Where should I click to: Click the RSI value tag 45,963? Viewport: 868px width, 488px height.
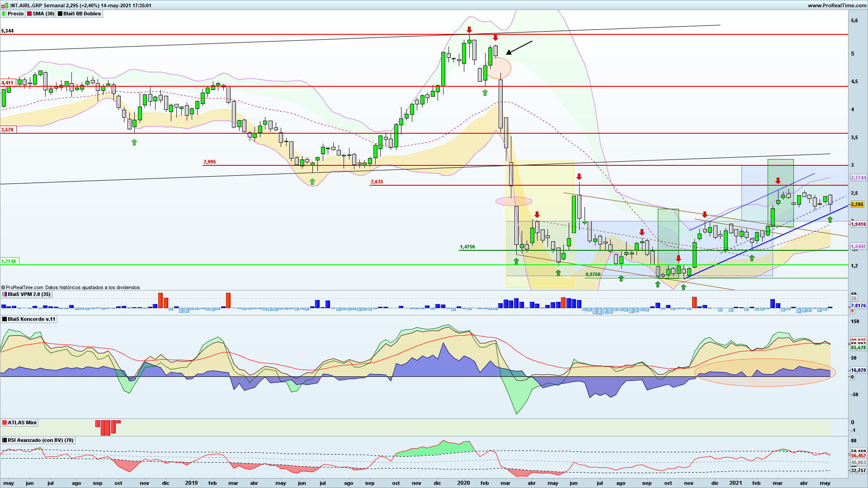tap(859, 462)
